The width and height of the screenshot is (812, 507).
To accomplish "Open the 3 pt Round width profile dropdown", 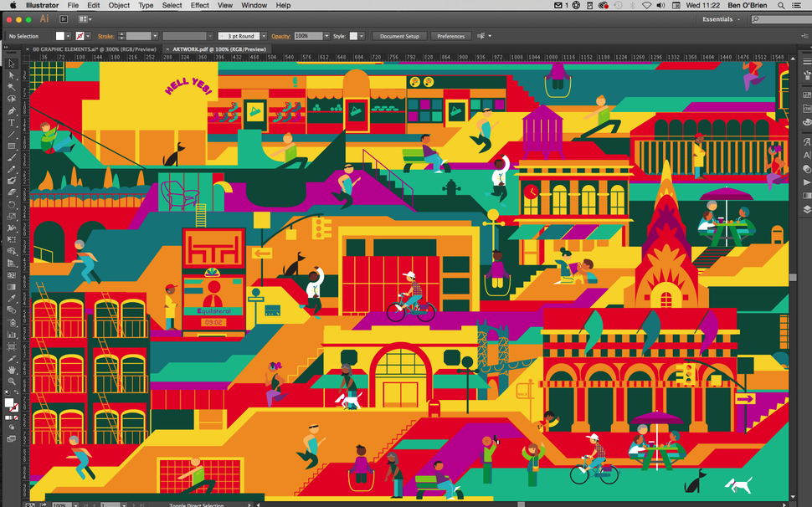I will [x=263, y=36].
